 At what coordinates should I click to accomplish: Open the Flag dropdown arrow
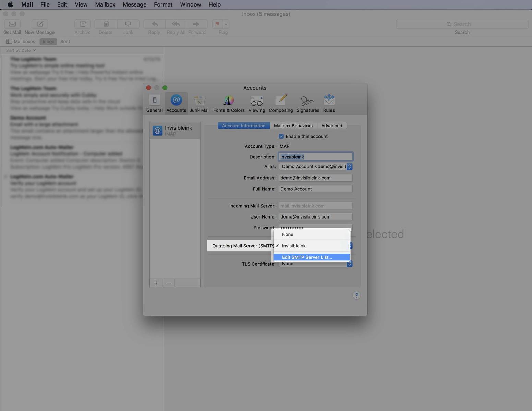(226, 24)
